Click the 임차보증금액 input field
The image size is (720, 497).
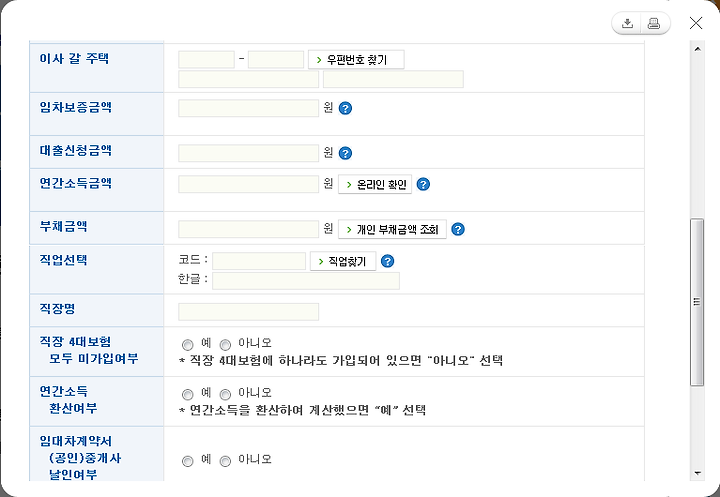pyautogui.click(x=248, y=108)
